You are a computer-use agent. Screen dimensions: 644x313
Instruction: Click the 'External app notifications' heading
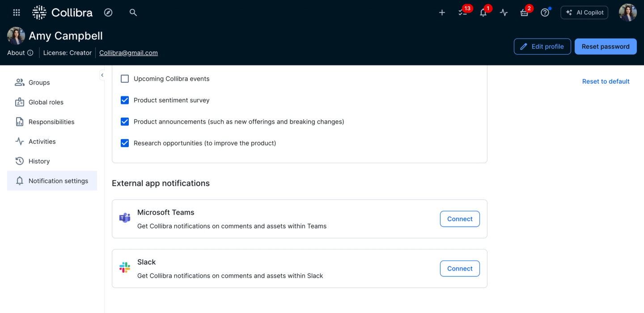(x=161, y=183)
